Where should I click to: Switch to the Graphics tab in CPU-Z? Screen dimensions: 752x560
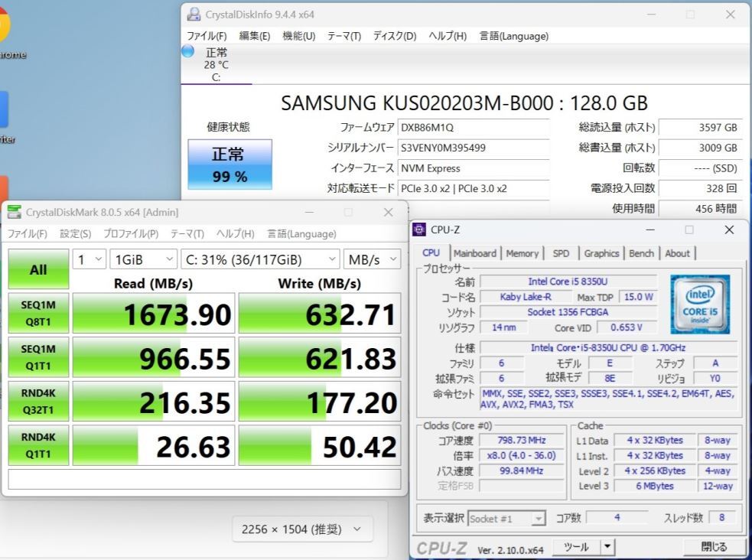(602, 253)
